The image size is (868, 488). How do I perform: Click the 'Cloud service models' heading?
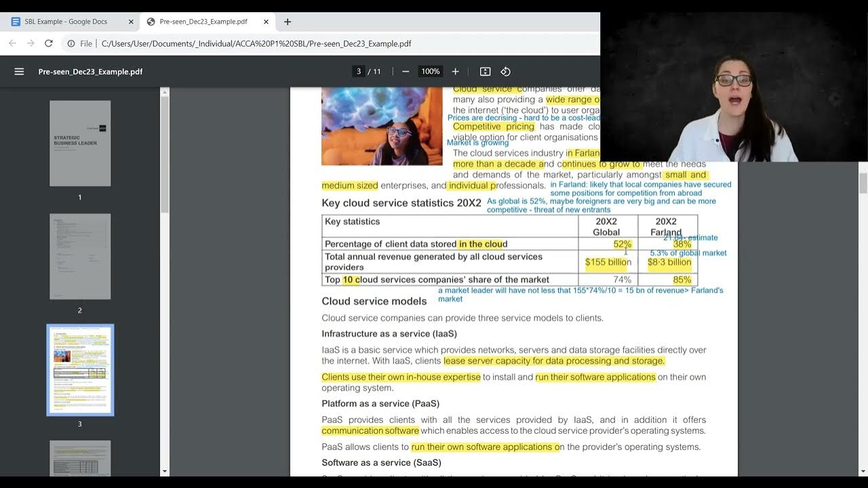tap(374, 301)
